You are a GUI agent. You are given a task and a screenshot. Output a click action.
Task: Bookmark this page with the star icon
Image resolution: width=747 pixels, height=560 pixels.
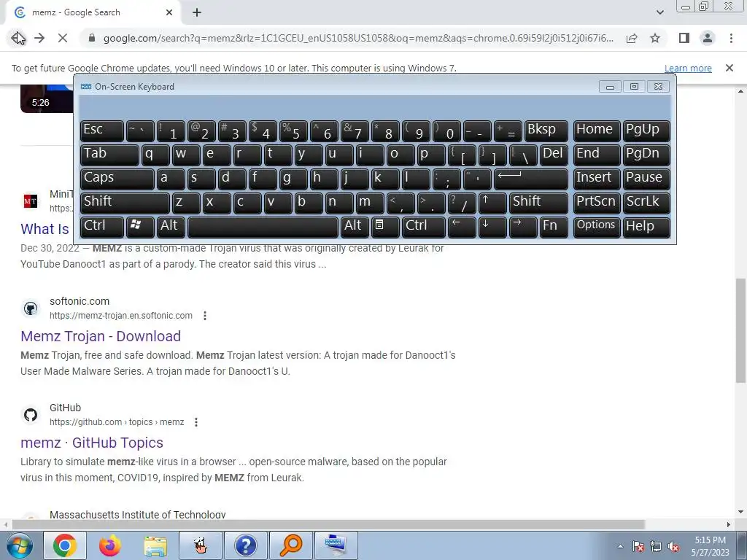tap(655, 38)
